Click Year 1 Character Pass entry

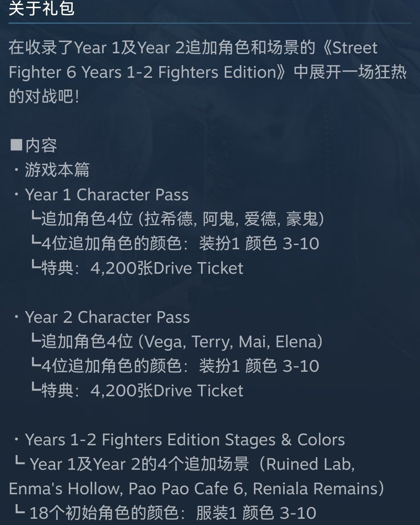coord(107,194)
